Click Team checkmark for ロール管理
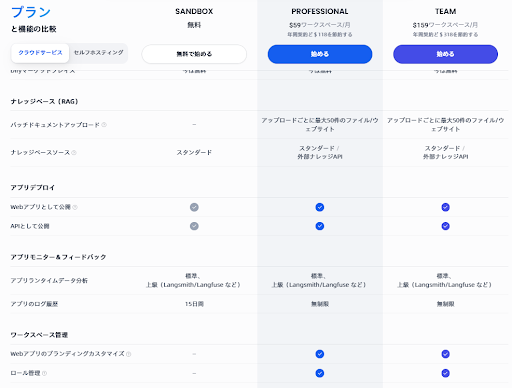512x388 pixels. click(x=445, y=373)
